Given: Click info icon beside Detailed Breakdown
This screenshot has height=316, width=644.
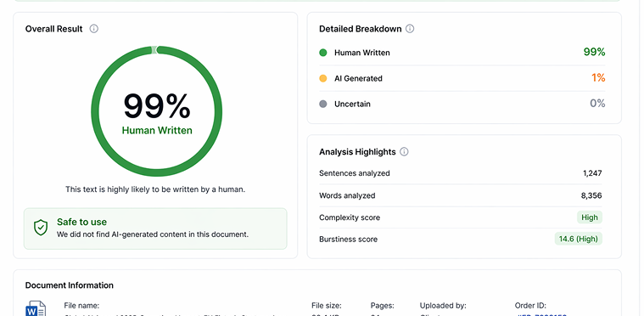Looking at the screenshot, I should pyautogui.click(x=410, y=29).
